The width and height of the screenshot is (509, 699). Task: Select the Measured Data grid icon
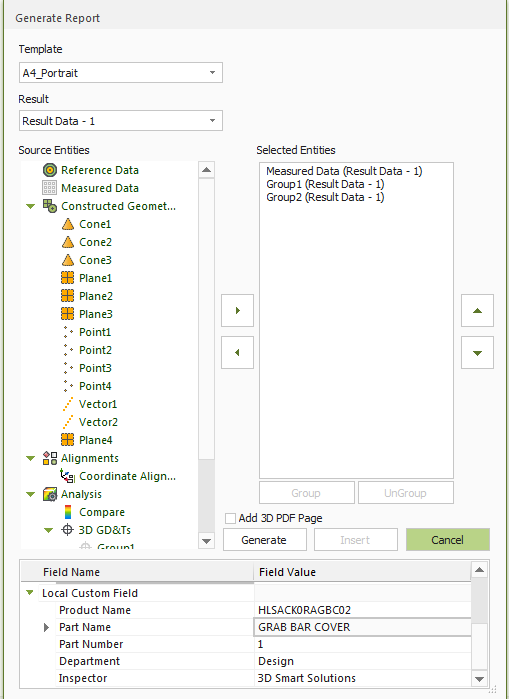click(49, 188)
